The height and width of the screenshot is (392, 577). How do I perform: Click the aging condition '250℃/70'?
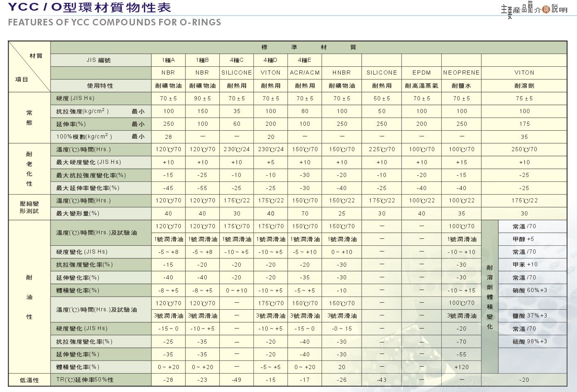525,150
